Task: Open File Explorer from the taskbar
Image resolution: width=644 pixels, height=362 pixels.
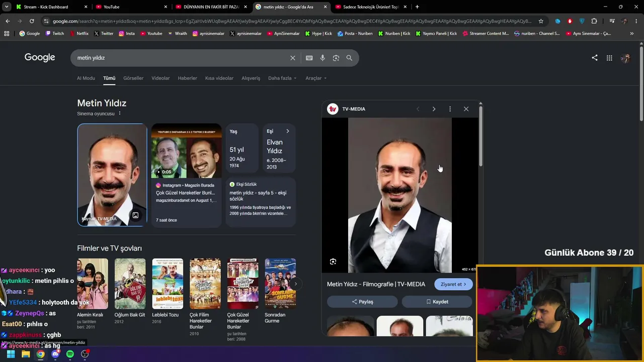Action: click(26, 354)
